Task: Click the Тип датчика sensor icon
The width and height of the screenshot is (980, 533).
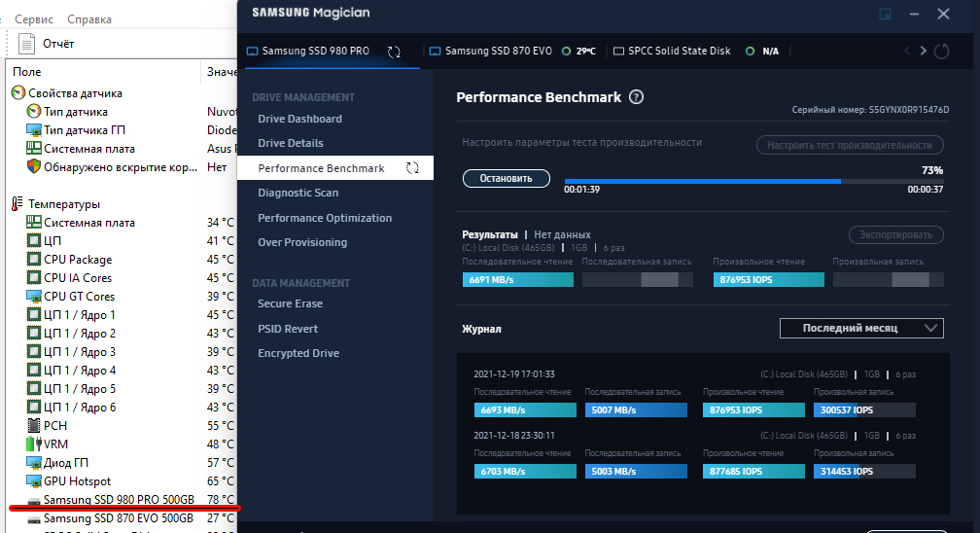Action: (34, 111)
